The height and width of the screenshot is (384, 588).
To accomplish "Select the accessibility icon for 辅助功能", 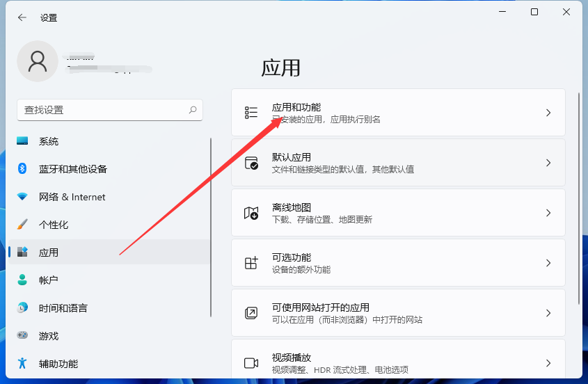I will 22,363.
